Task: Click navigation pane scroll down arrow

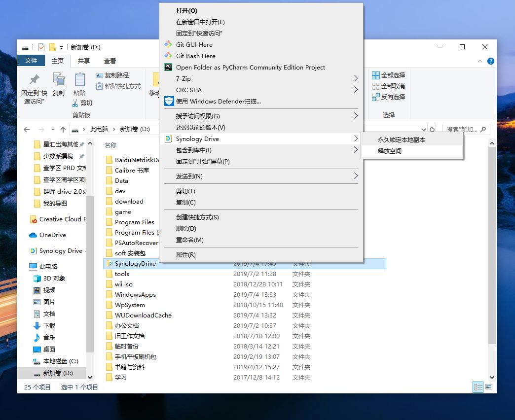Action: 90,378
